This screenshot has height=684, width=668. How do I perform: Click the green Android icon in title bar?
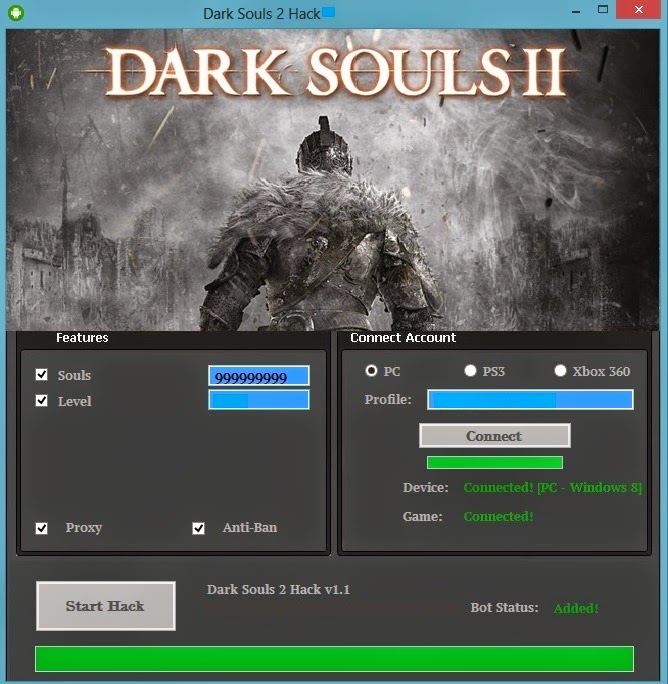16,13
